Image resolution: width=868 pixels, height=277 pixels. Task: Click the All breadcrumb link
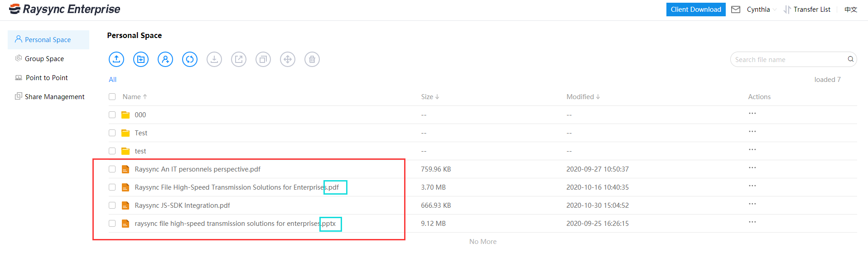pyautogui.click(x=112, y=80)
